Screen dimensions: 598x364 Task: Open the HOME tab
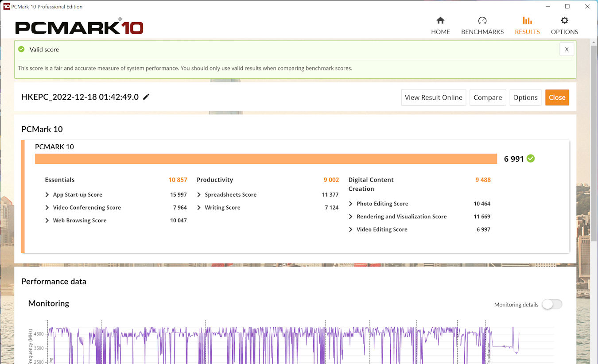click(x=440, y=26)
